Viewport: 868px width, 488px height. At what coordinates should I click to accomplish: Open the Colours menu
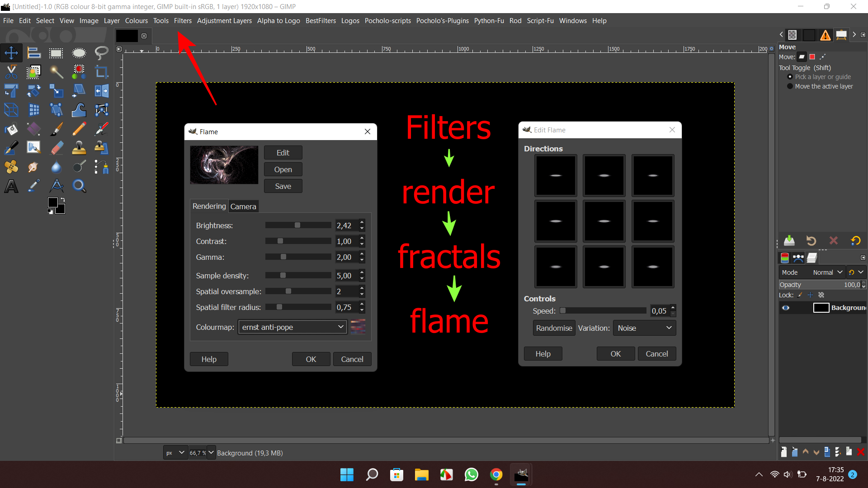(136, 21)
